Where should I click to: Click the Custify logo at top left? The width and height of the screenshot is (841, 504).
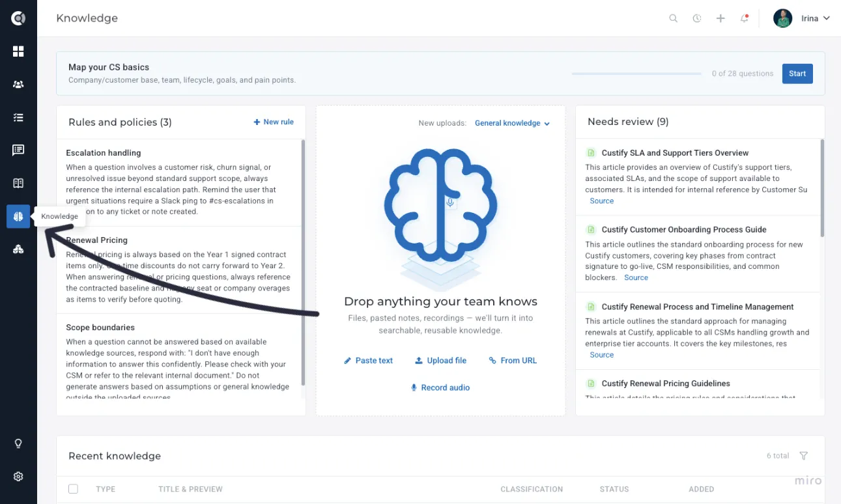coord(18,18)
